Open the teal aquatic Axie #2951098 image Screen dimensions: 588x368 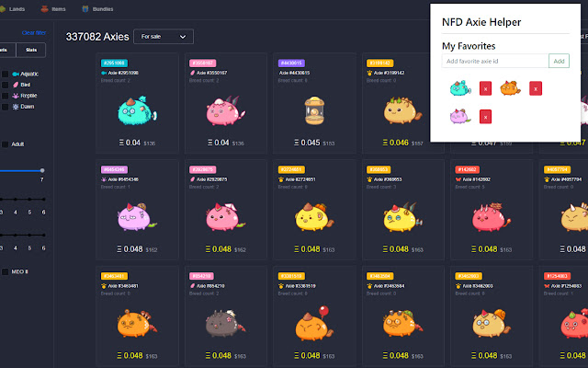[137, 110]
